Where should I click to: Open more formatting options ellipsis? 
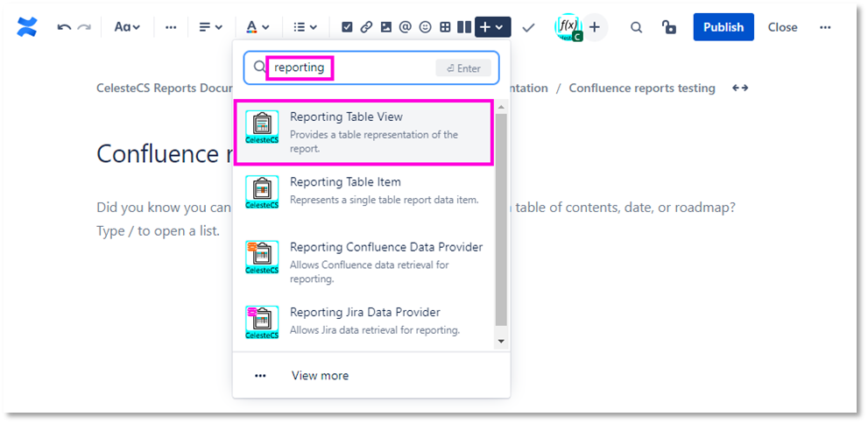tap(171, 27)
